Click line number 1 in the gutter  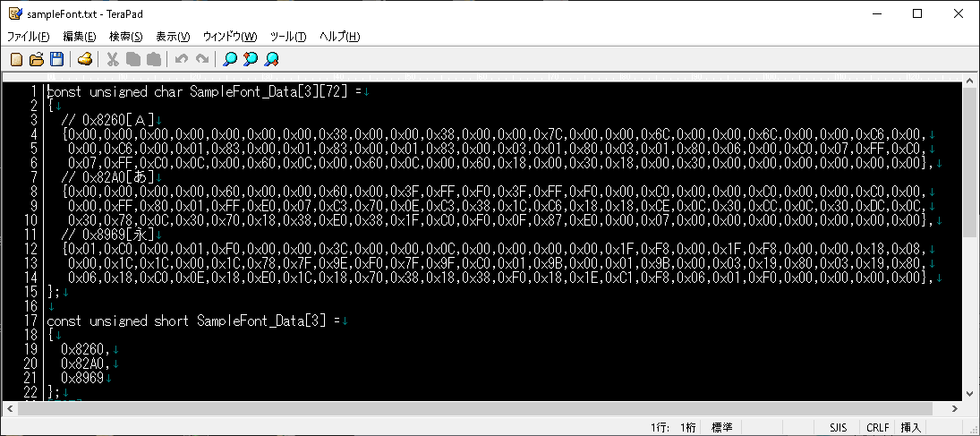(35, 92)
